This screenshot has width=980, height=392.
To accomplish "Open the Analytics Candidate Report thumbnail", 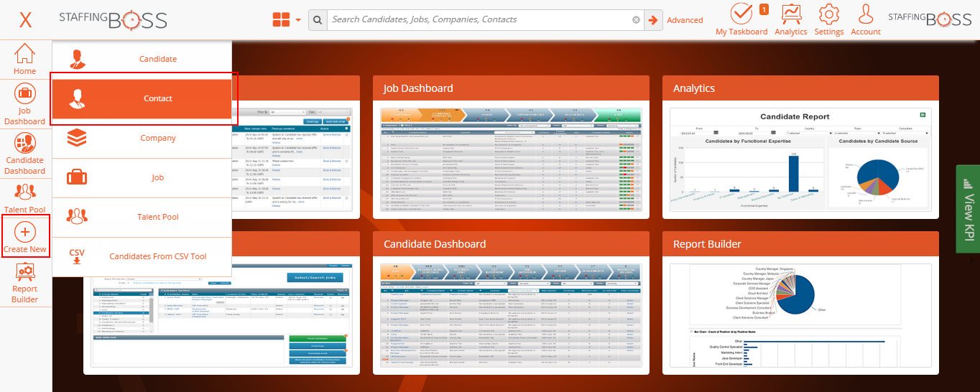I will 800,159.
